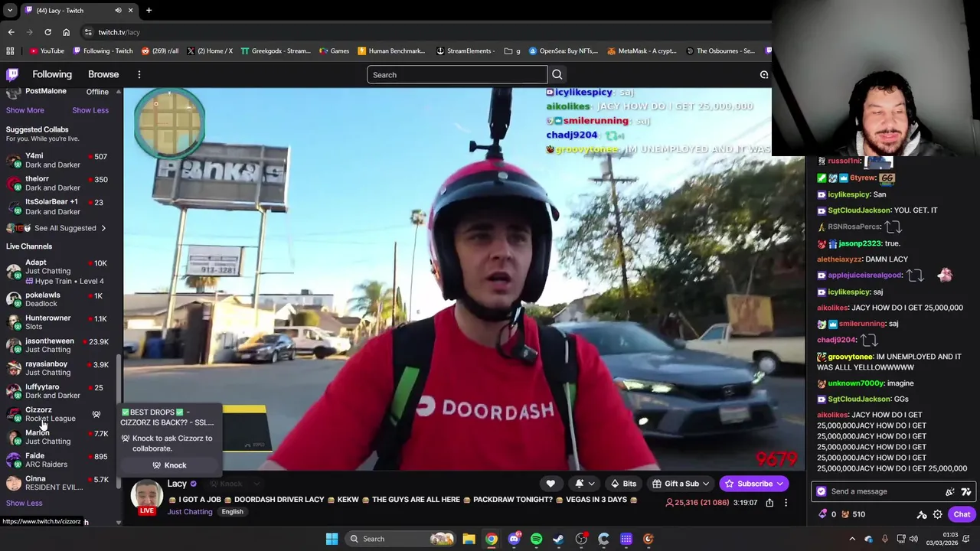Go back in browser history
This screenshot has width=980, height=551.
(11, 32)
